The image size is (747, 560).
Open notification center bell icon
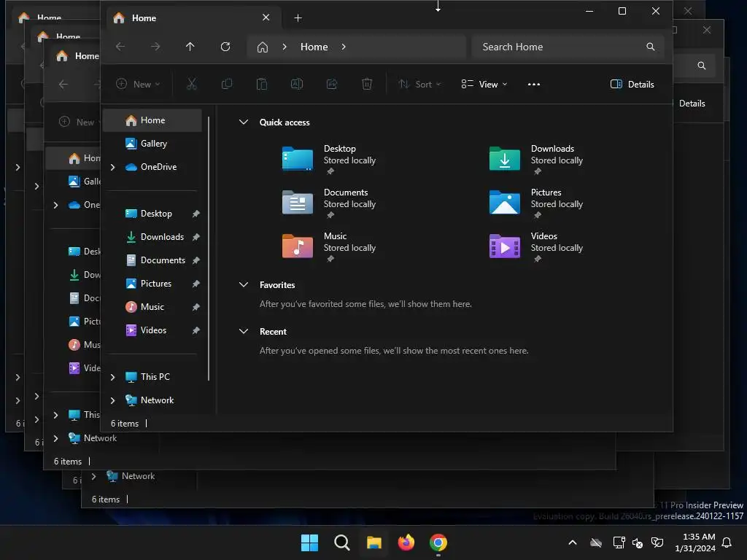727,542
